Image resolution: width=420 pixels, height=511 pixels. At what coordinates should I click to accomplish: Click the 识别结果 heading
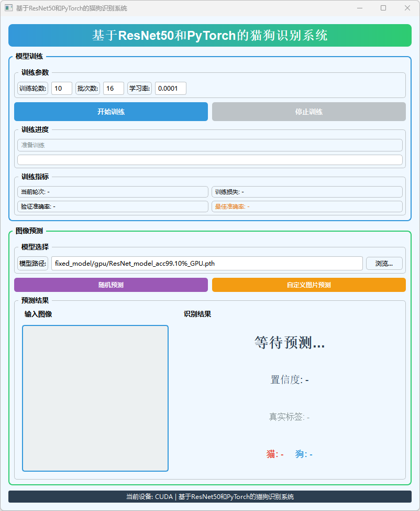pos(197,314)
